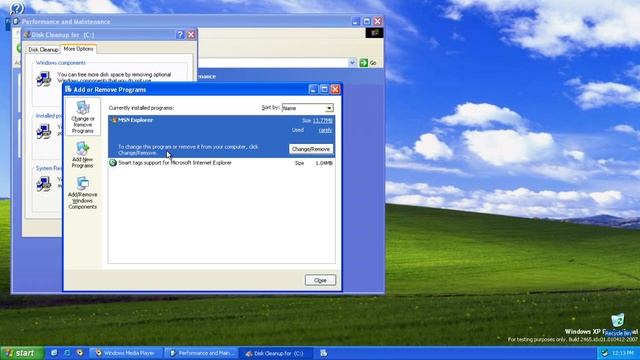The height and width of the screenshot is (360, 640).
Task: Click the Disk Cleanup dialog help button
Action: tap(180, 35)
